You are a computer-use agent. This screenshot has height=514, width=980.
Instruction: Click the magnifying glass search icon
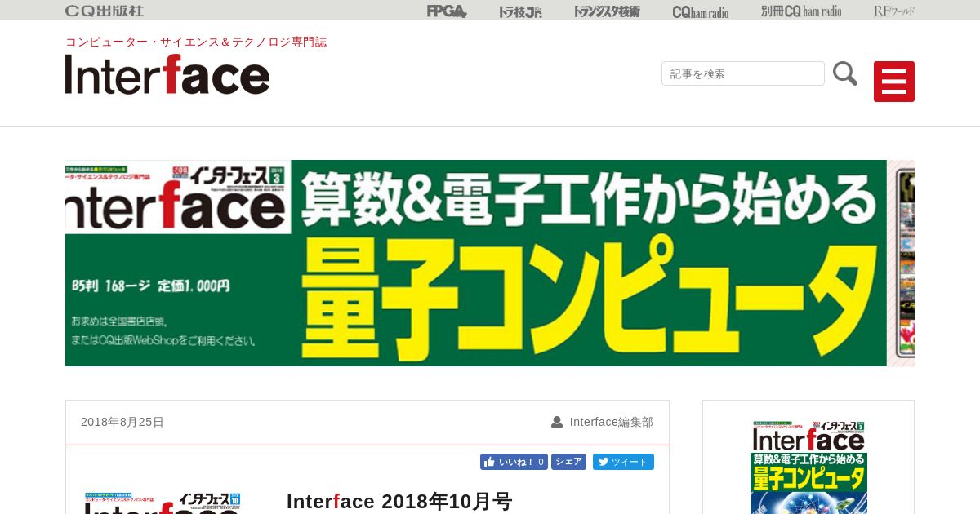click(845, 73)
